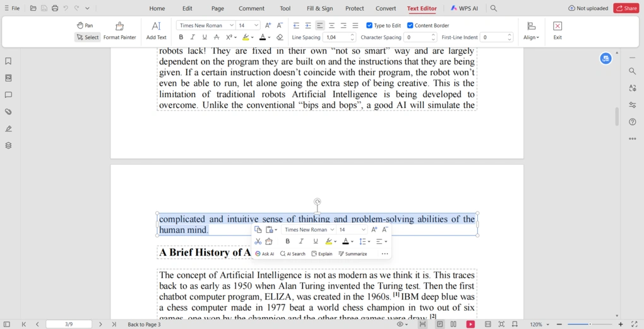
Task: Toggle the Select tool mode
Action: coord(88,37)
